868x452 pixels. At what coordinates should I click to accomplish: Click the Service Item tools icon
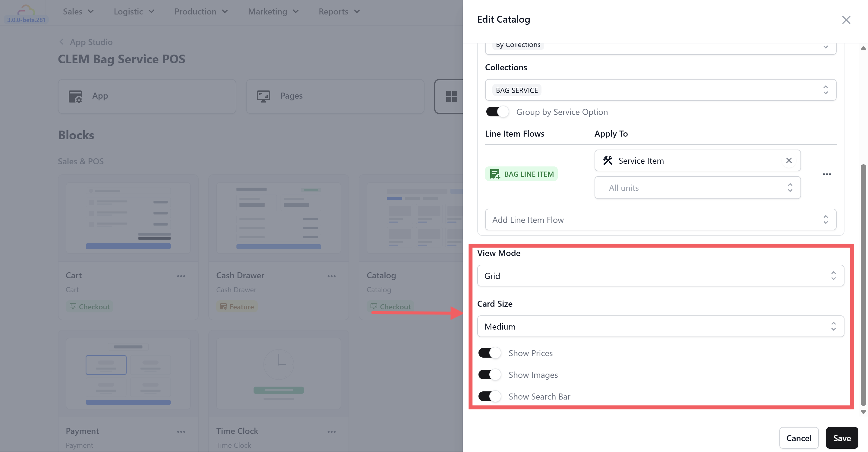(608, 160)
